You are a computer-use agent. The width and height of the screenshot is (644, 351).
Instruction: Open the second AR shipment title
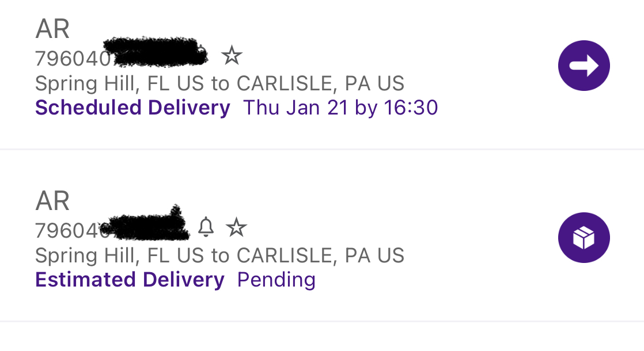tap(52, 201)
